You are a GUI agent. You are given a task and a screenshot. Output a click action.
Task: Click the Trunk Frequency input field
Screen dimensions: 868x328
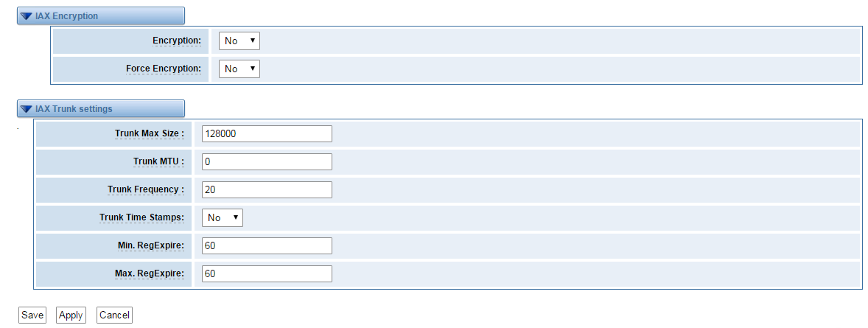point(267,189)
